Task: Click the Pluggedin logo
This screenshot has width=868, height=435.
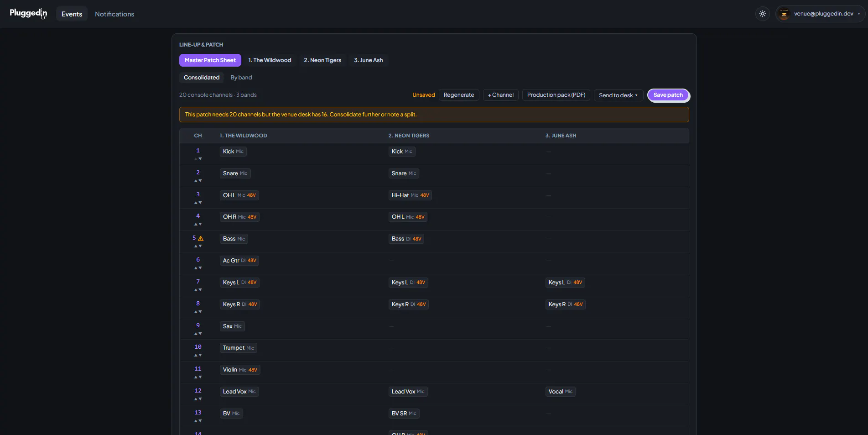Action: click(x=28, y=13)
